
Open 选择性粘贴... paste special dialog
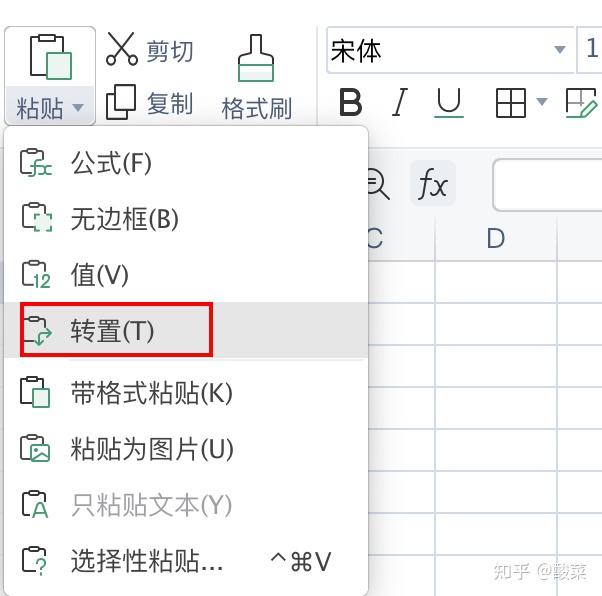coord(147,561)
